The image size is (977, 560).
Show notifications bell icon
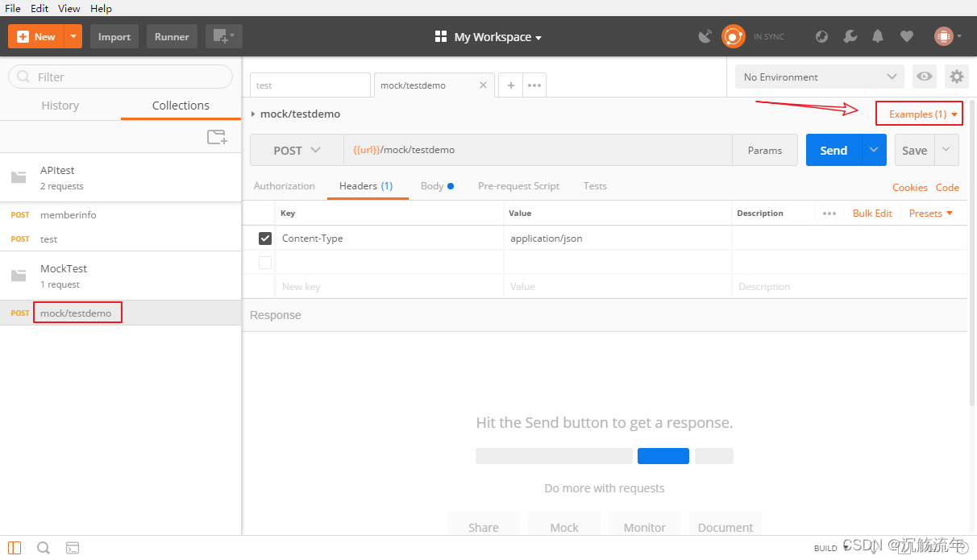(879, 36)
